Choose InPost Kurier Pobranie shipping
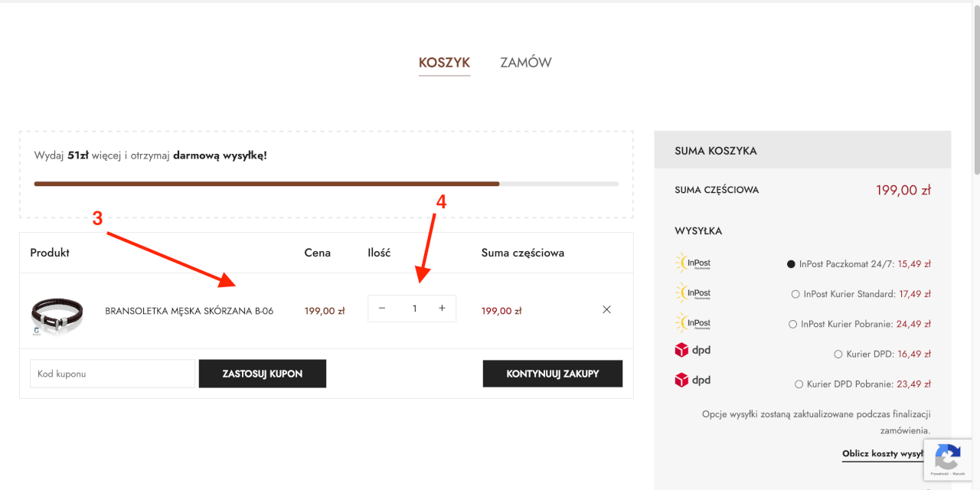This screenshot has width=980, height=490. point(792,324)
